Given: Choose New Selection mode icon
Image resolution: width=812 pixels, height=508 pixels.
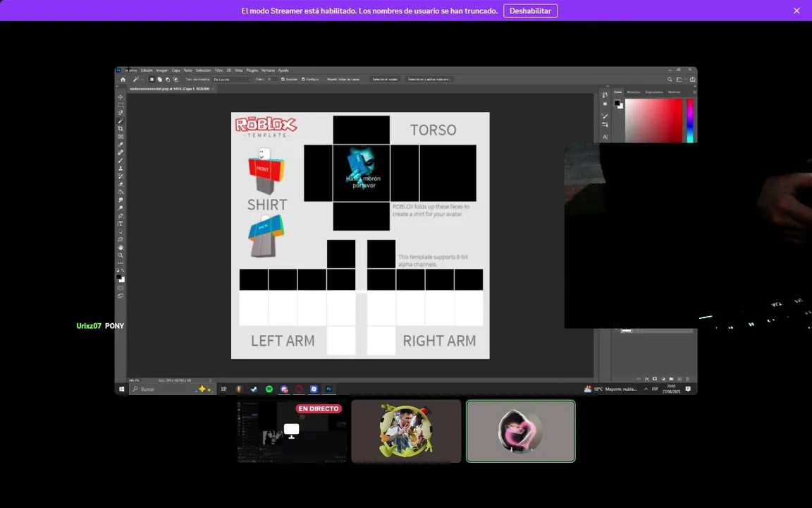Looking at the screenshot, I should [152, 79].
